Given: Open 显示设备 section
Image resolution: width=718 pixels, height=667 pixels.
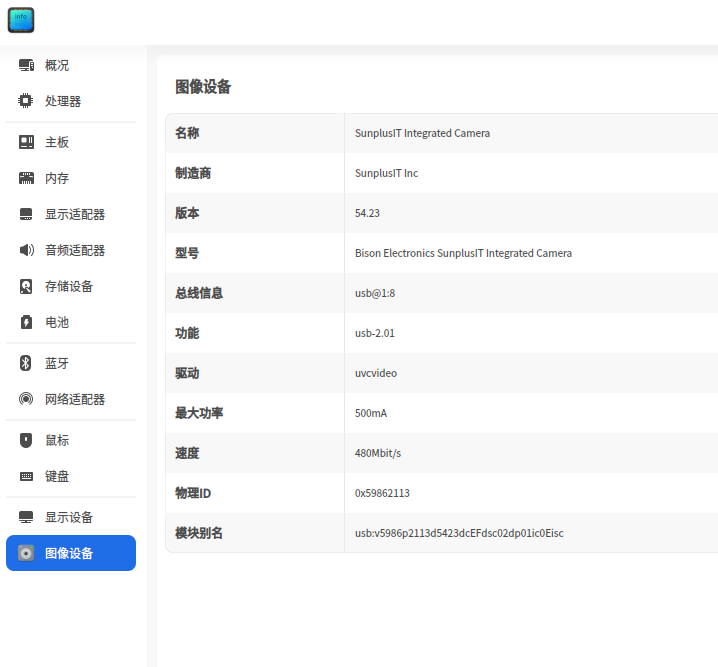Looking at the screenshot, I should [x=71, y=517].
